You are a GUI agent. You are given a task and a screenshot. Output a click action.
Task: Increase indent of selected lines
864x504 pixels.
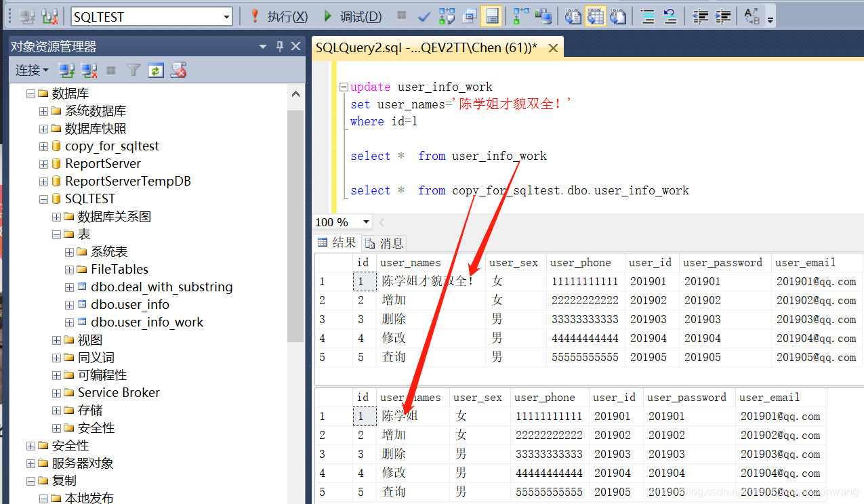[x=723, y=16]
